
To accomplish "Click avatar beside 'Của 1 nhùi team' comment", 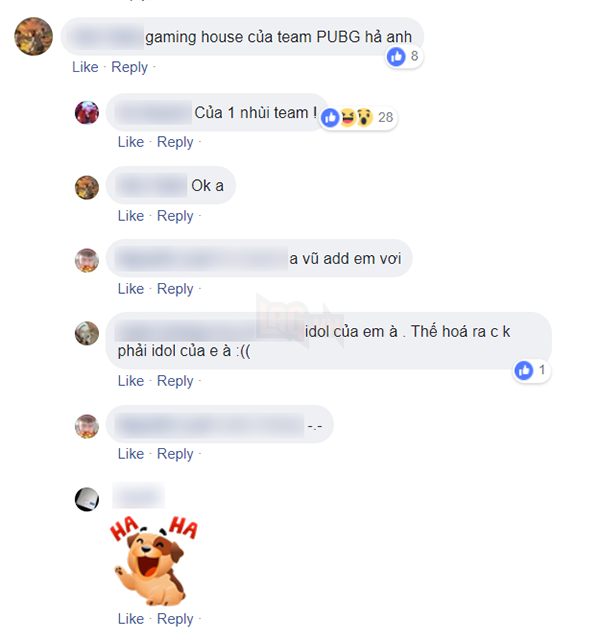I will point(87,112).
